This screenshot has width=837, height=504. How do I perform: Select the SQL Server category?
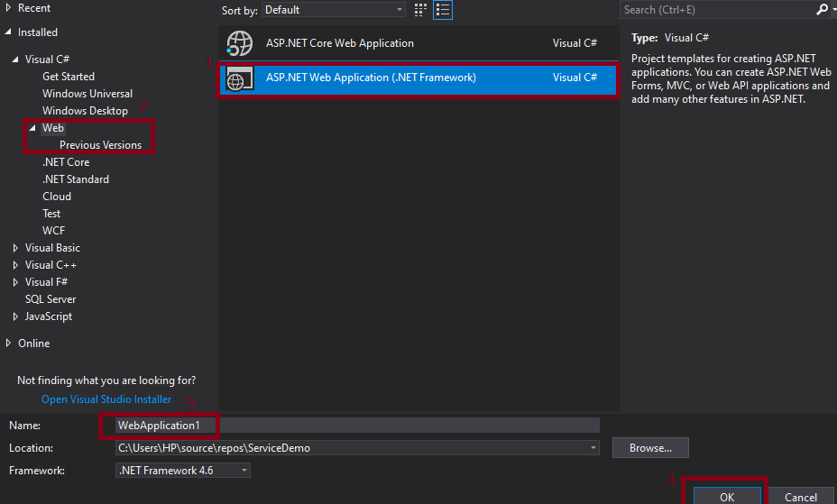pos(51,299)
